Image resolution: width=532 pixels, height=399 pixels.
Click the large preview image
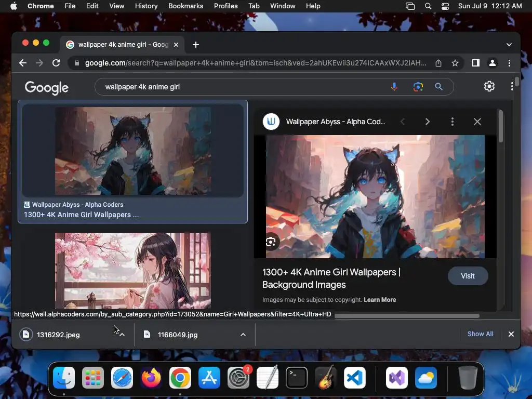375,196
